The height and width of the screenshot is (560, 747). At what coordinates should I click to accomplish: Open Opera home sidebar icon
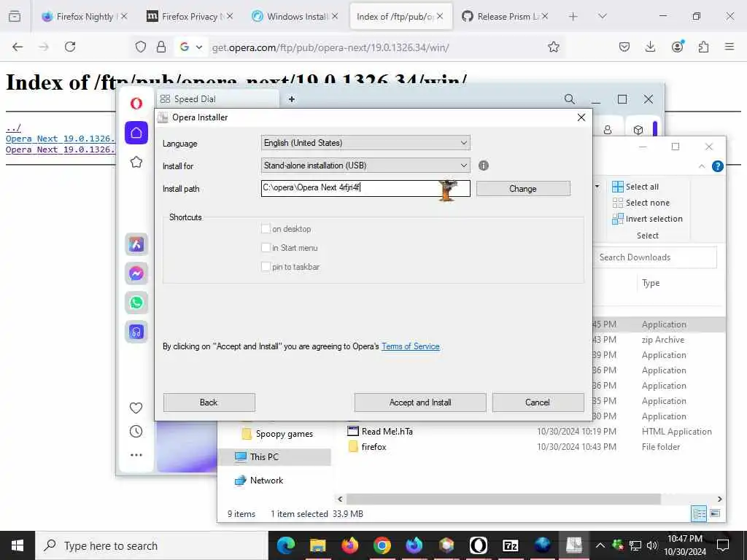(136, 133)
